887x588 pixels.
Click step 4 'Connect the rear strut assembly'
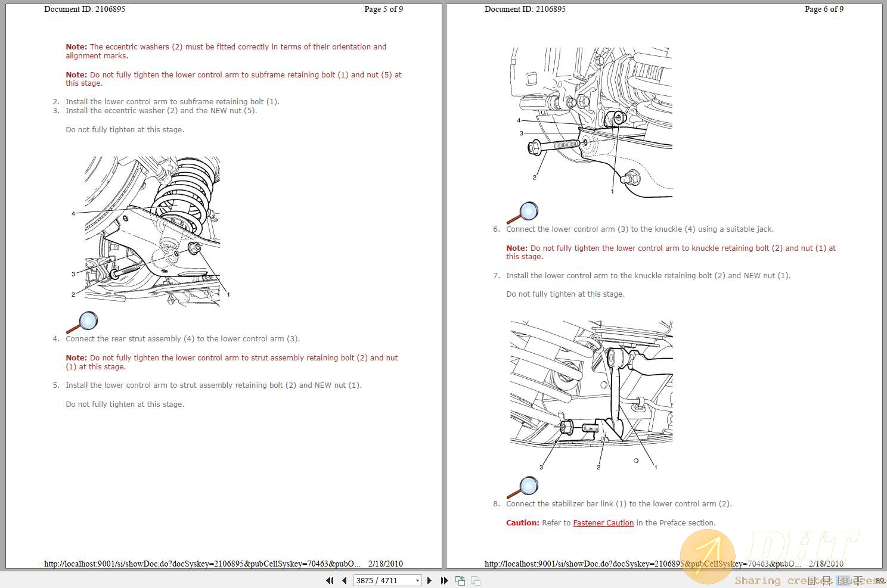point(182,339)
